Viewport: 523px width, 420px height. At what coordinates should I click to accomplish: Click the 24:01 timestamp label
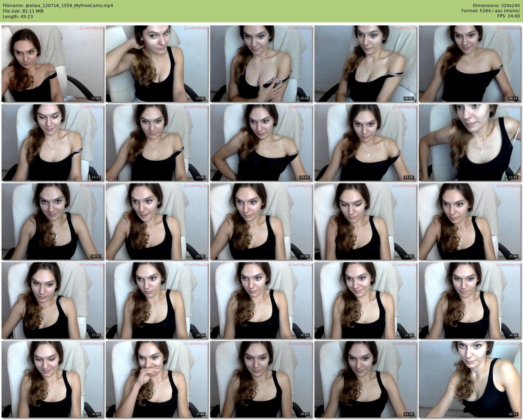pyautogui.click(x=408, y=256)
